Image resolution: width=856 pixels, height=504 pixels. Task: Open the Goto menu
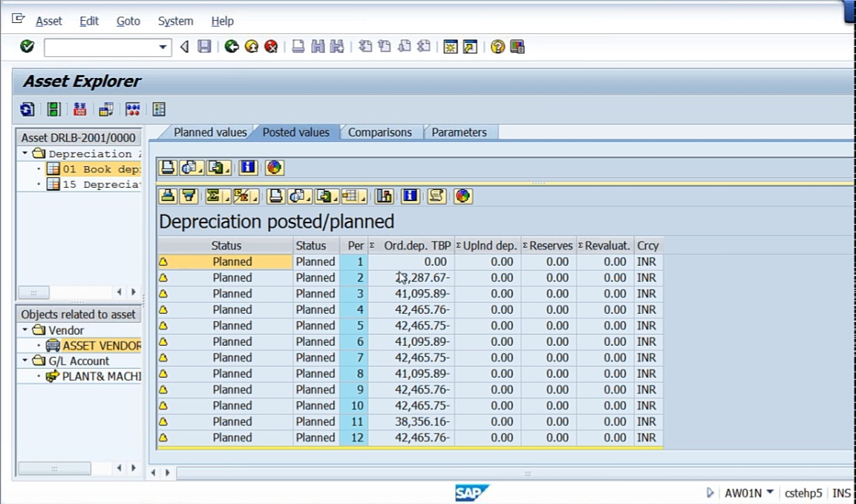[128, 22]
